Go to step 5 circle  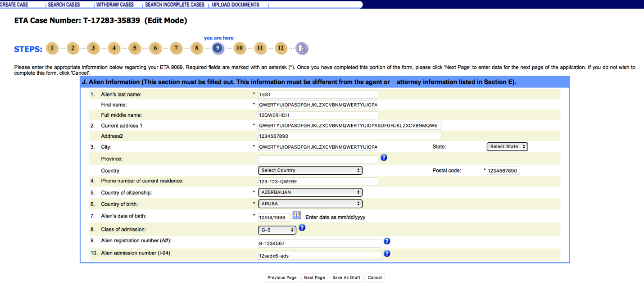point(134,48)
